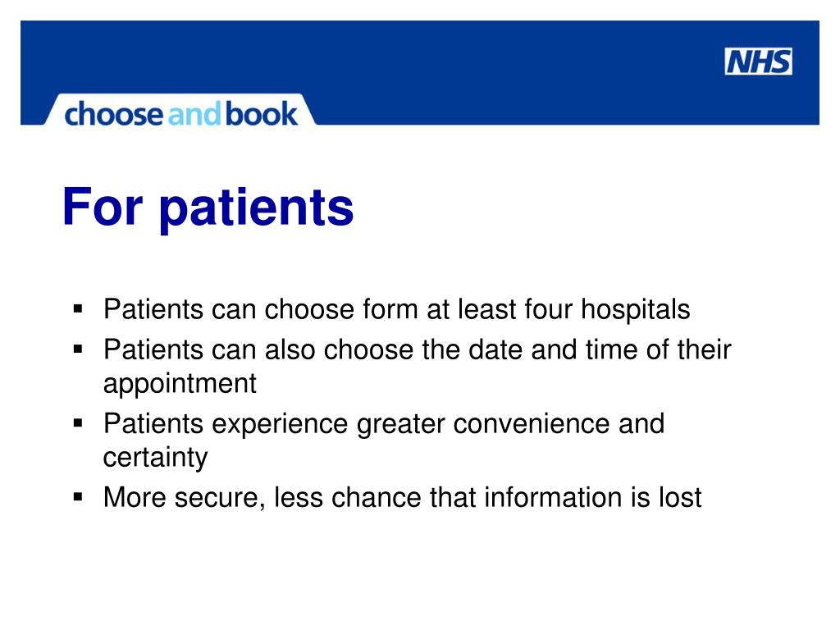Viewport: 840px width, 630px height.
Task: Click the 'More secure' bullet text
Action: click(402, 497)
